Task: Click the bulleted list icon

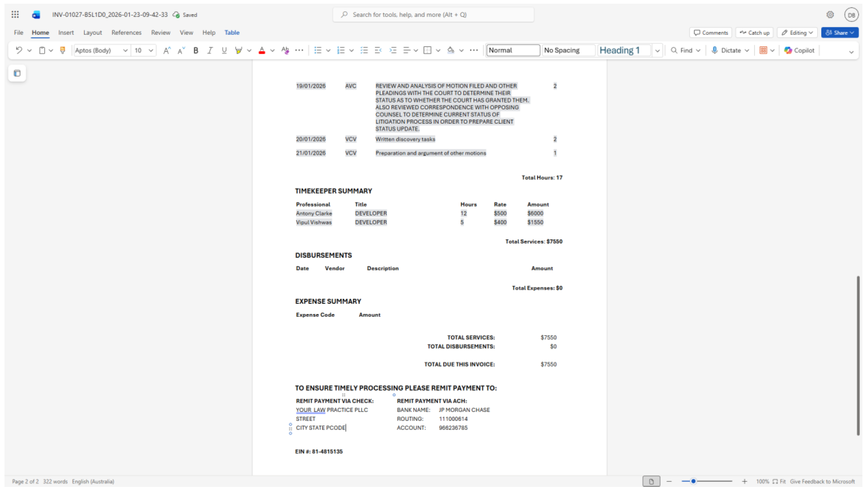Action: 318,50
